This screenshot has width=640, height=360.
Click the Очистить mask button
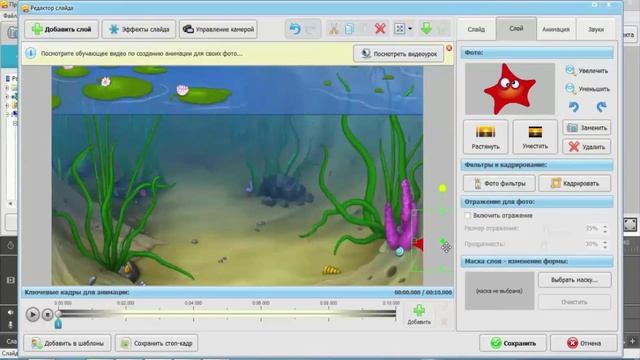574,302
